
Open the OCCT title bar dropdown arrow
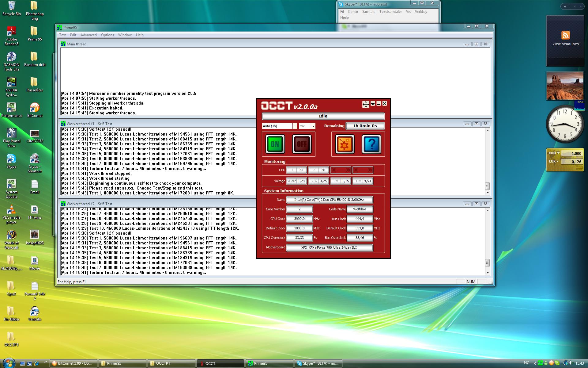coord(373,104)
